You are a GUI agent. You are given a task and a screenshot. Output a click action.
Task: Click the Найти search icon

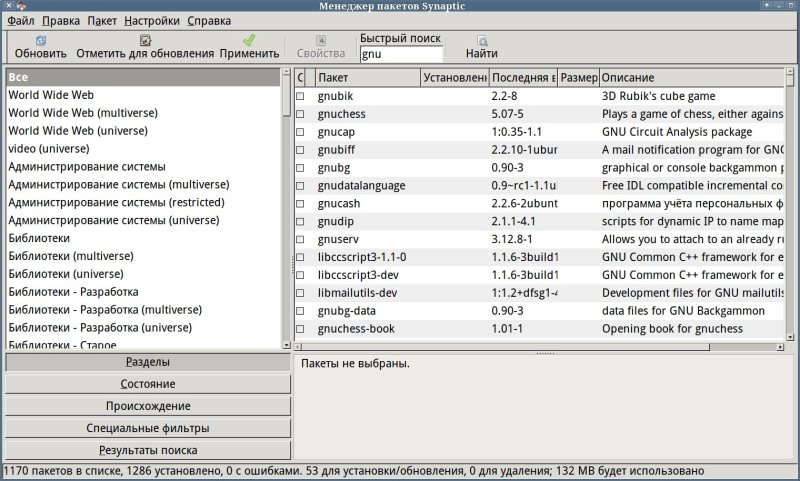click(482, 40)
